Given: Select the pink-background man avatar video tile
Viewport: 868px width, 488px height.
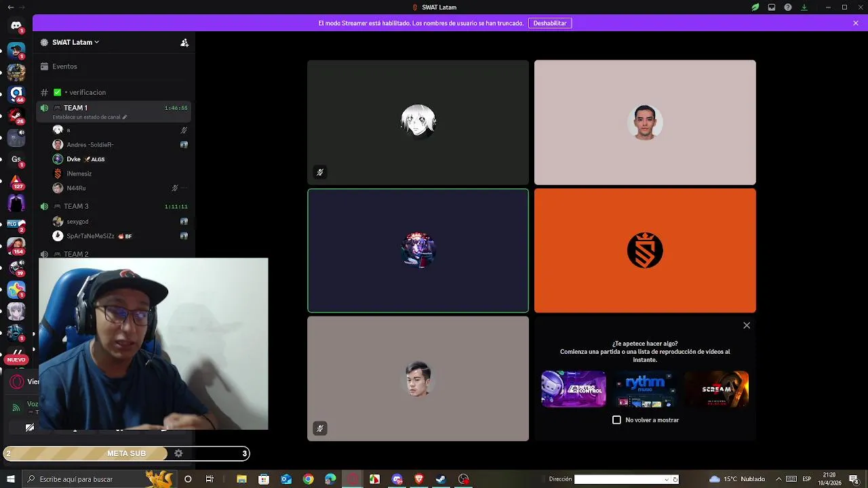Looking at the screenshot, I should (x=645, y=122).
